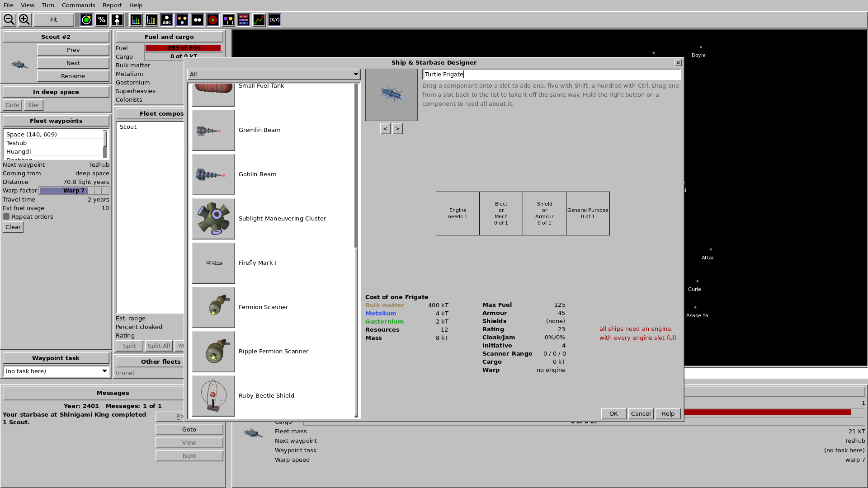Click the Boyle star on map
The width and height of the screenshot is (868, 488).
pos(701,47)
